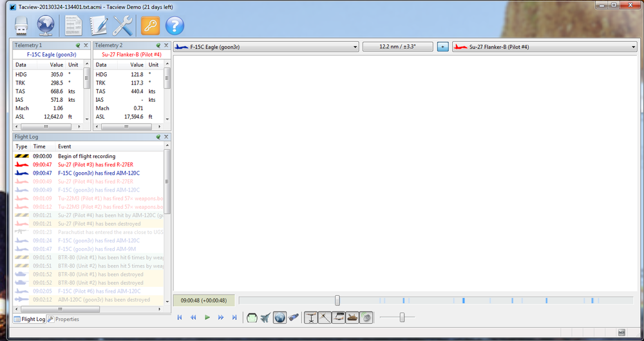Click the timeline position slider handle
Image resolution: width=644 pixels, height=341 pixels.
pos(337,300)
